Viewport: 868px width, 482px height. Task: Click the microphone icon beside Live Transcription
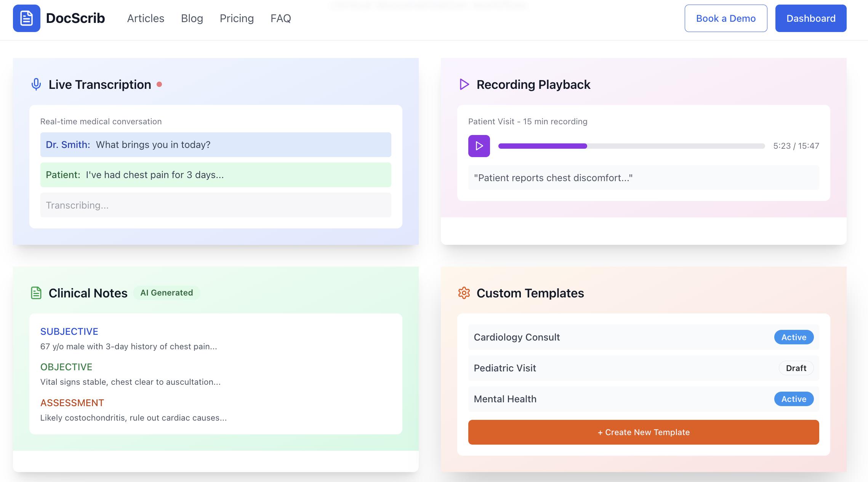pyautogui.click(x=36, y=84)
